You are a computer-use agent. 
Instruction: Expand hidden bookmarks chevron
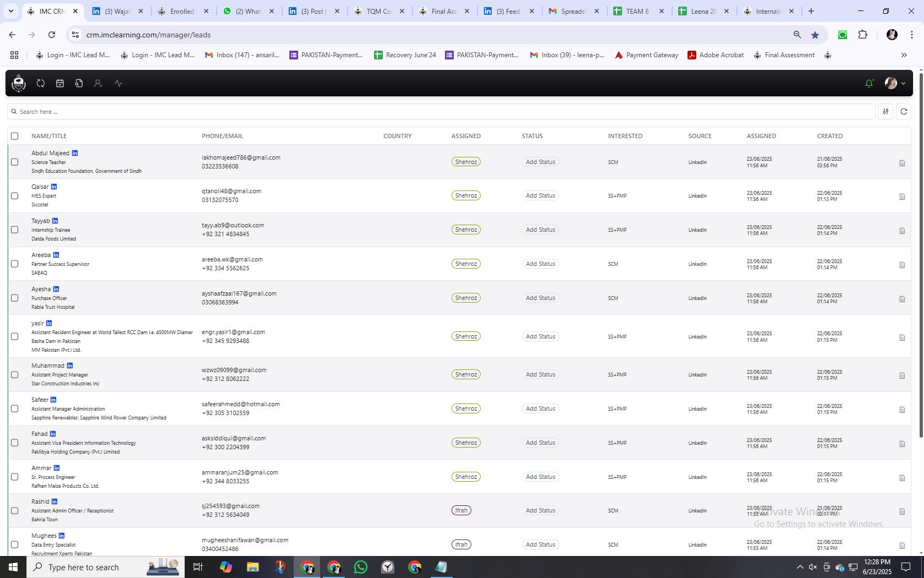click(x=904, y=55)
